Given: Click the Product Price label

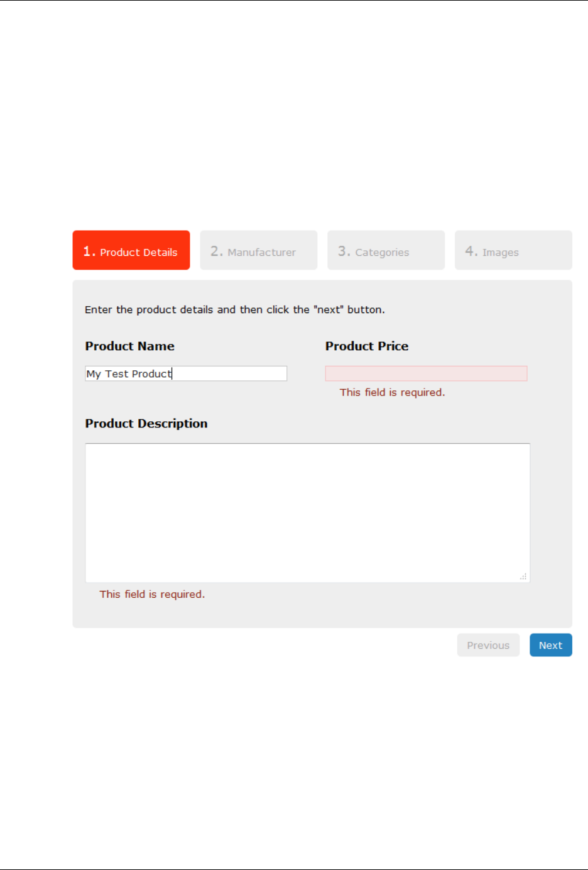Looking at the screenshot, I should point(367,346).
